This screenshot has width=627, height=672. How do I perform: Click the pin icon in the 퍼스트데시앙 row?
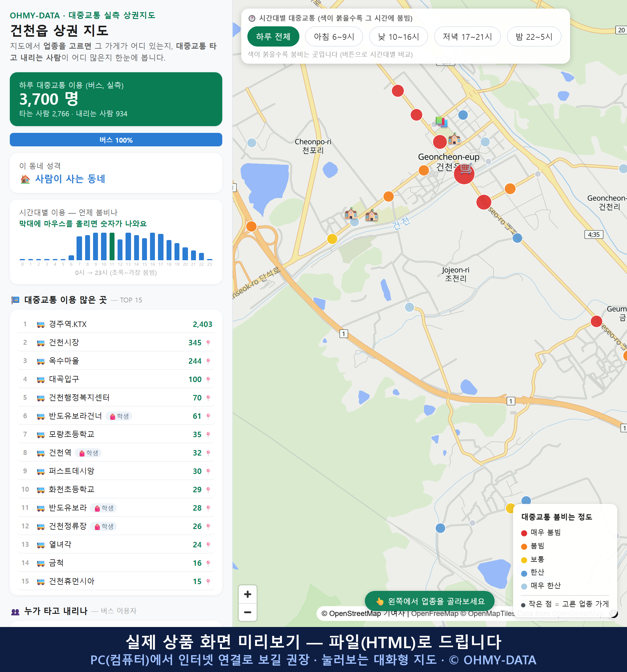click(208, 471)
